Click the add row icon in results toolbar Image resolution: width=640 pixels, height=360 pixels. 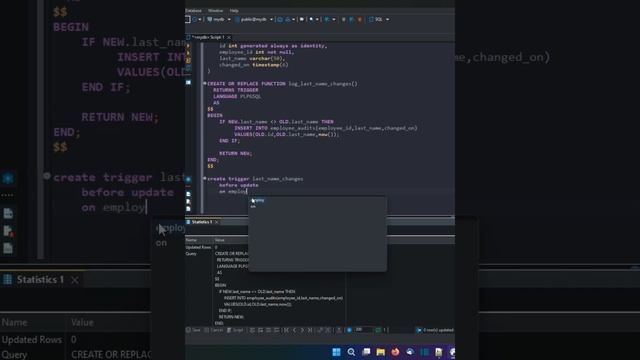click(260, 330)
